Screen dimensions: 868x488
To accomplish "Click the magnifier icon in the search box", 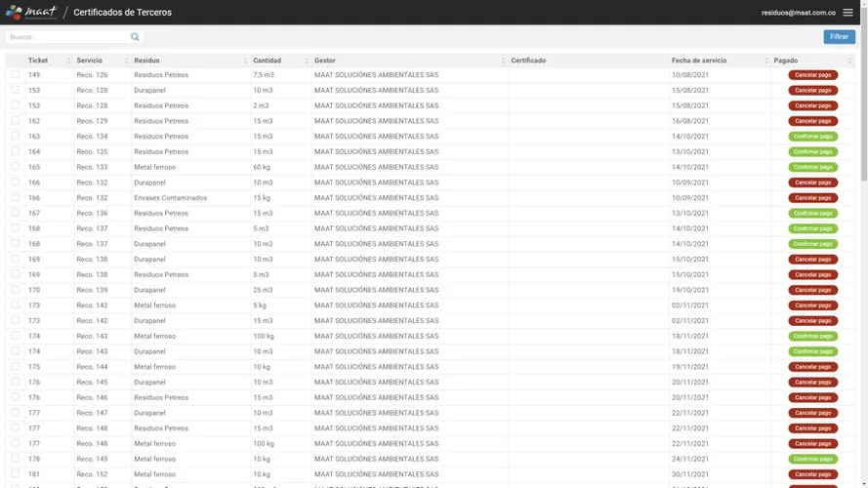I will (135, 37).
